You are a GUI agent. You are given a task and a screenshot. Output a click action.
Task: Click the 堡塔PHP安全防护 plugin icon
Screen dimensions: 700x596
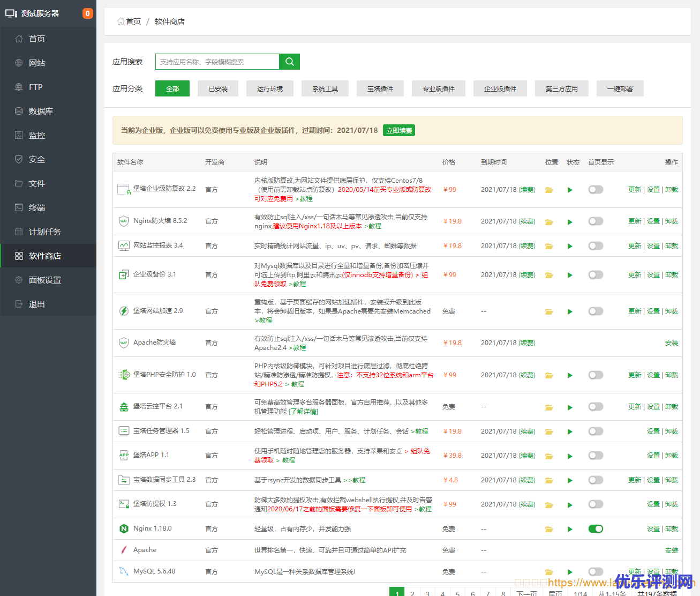[x=124, y=375]
